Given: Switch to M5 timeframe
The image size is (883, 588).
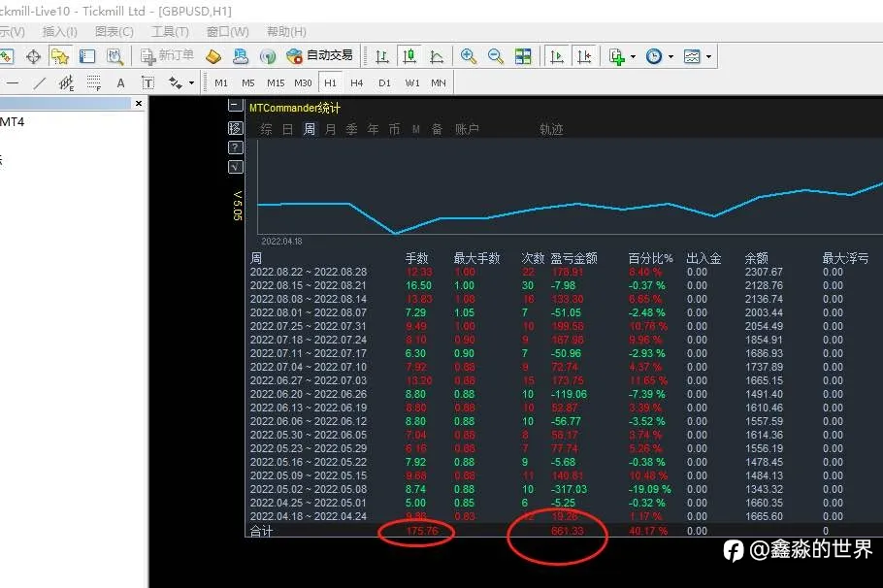Looking at the screenshot, I should [x=247, y=83].
